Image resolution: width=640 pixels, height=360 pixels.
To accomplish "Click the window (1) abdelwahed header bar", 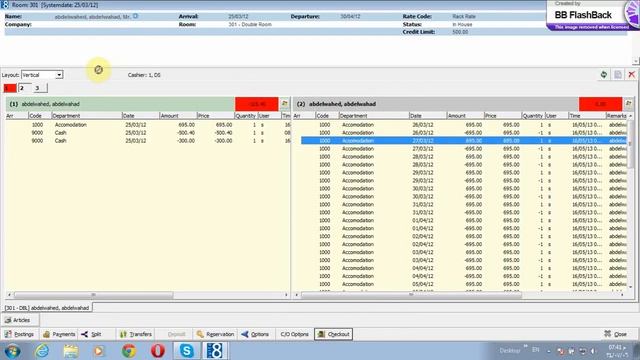I will pyautogui.click(x=120, y=104).
